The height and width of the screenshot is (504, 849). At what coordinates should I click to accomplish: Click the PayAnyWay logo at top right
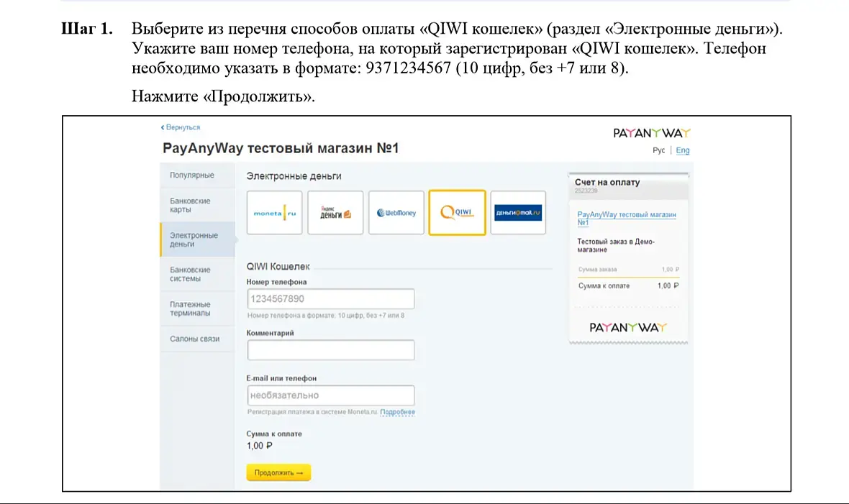point(651,133)
